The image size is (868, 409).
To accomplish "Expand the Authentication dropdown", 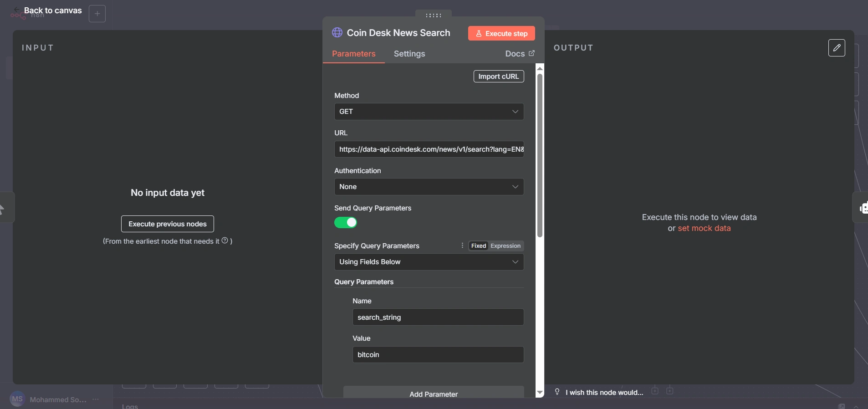I will (x=429, y=187).
